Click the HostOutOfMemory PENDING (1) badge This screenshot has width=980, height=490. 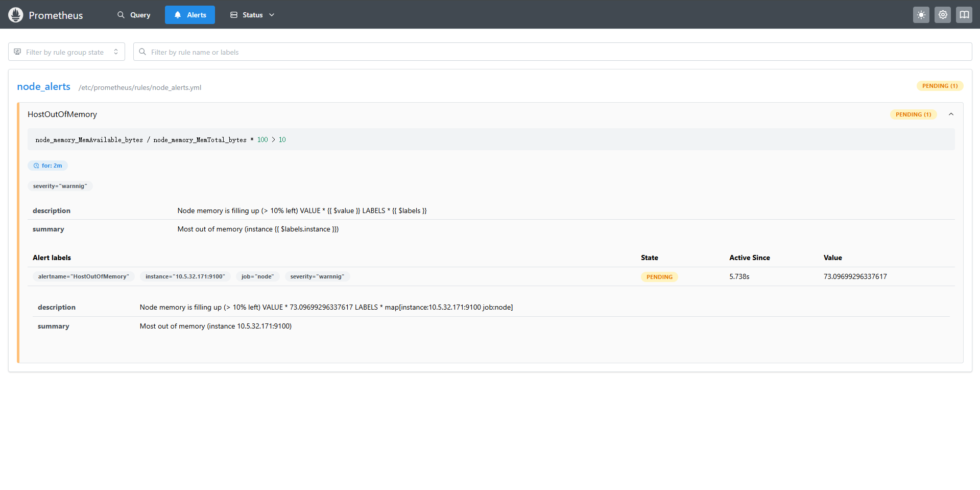913,114
